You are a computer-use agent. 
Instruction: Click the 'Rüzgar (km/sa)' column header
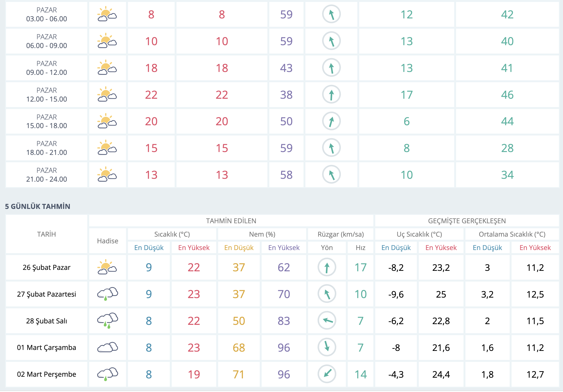(341, 234)
